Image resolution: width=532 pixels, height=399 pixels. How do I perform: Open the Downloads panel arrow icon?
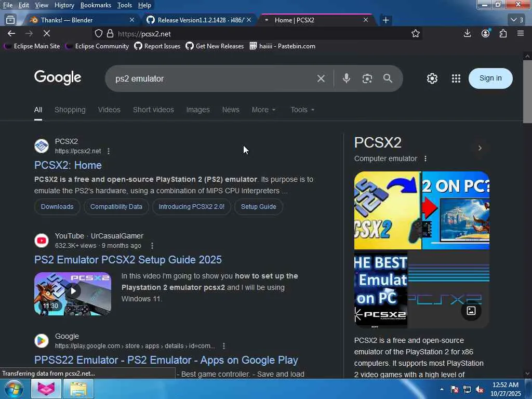467,33
